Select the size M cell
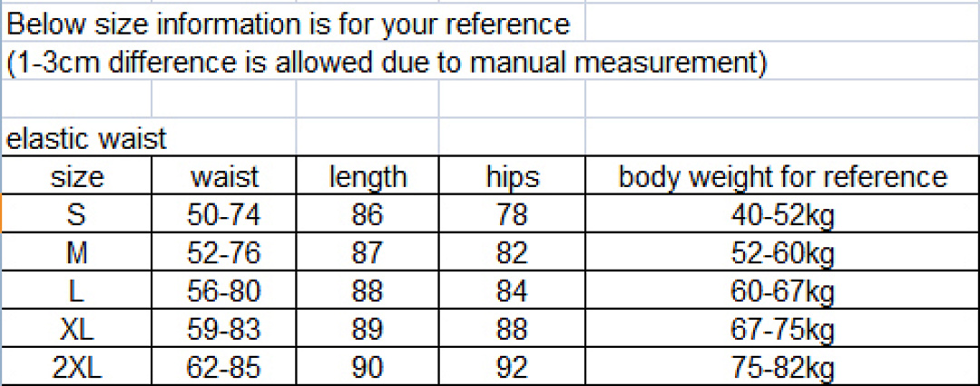Viewport: 980px width, 386px height. pyautogui.click(x=76, y=253)
